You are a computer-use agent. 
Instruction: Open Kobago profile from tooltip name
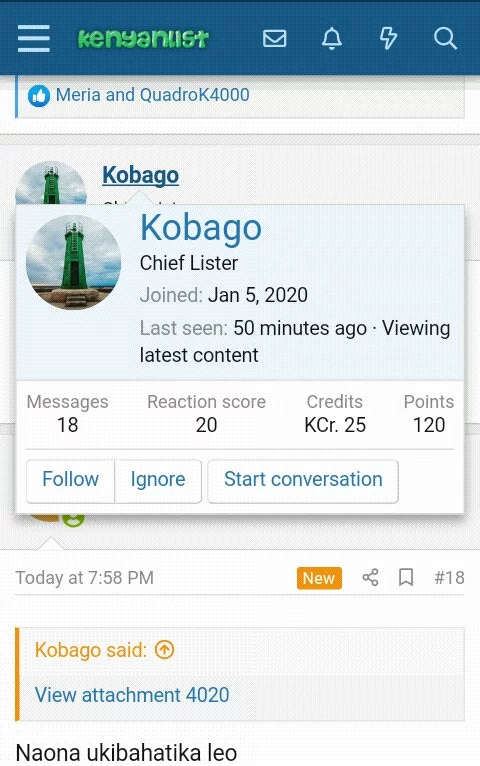tap(201, 228)
